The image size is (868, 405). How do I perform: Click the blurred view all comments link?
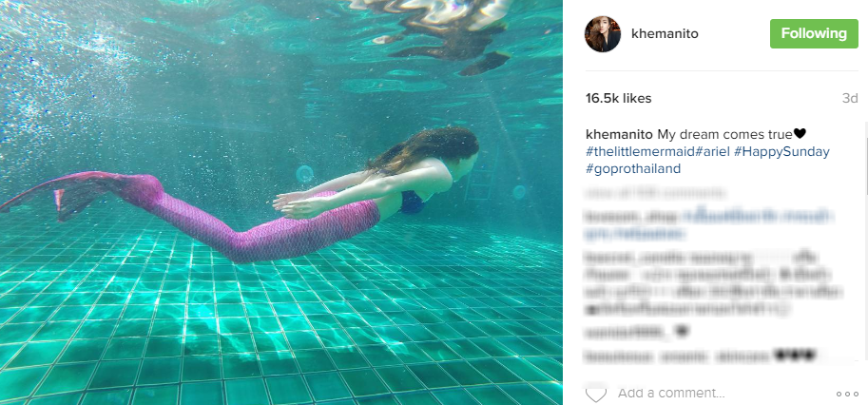654,193
